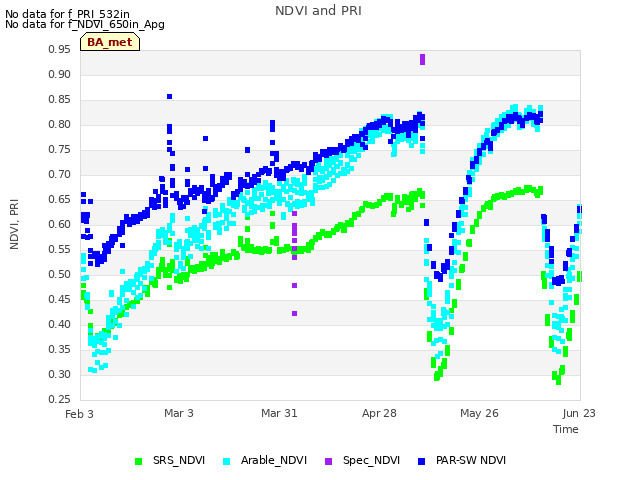Click the 0.95 y-axis tick label
This screenshot has height=480, width=640.
click(x=59, y=49)
